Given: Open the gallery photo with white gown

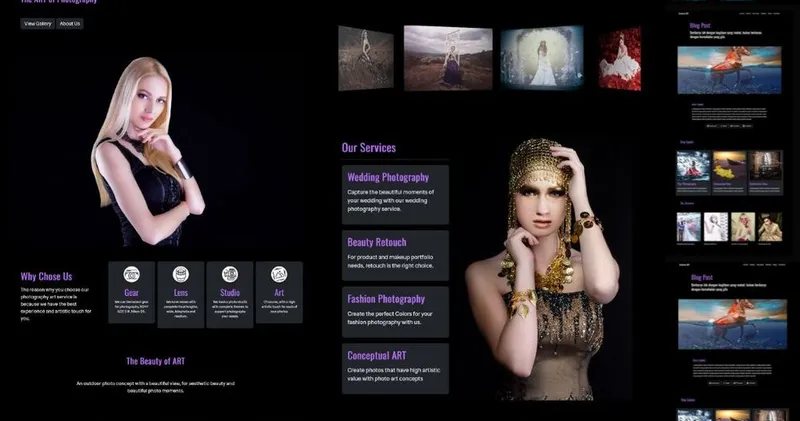Looking at the screenshot, I should tap(541, 57).
